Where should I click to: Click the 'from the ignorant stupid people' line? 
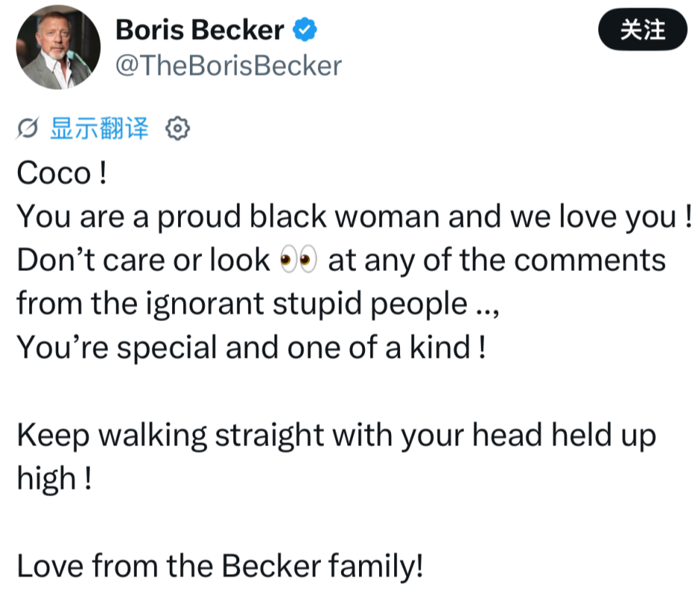[258, 304]
